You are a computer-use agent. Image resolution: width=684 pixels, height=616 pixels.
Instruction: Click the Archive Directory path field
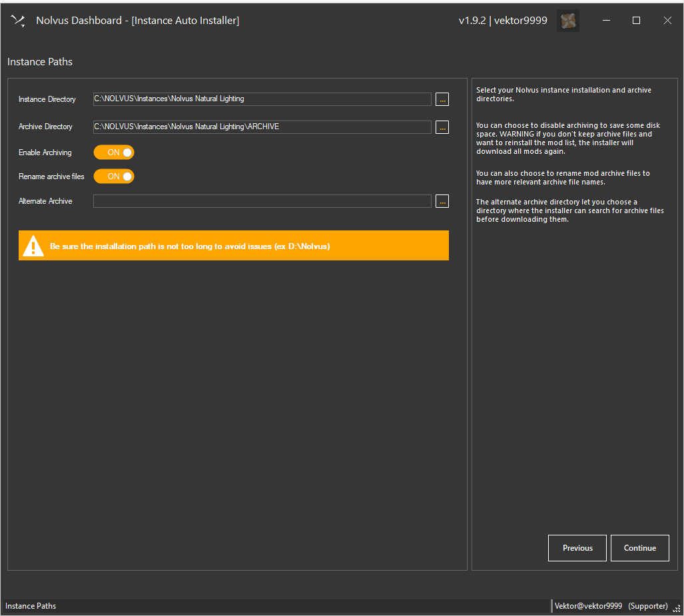point(262,127)
